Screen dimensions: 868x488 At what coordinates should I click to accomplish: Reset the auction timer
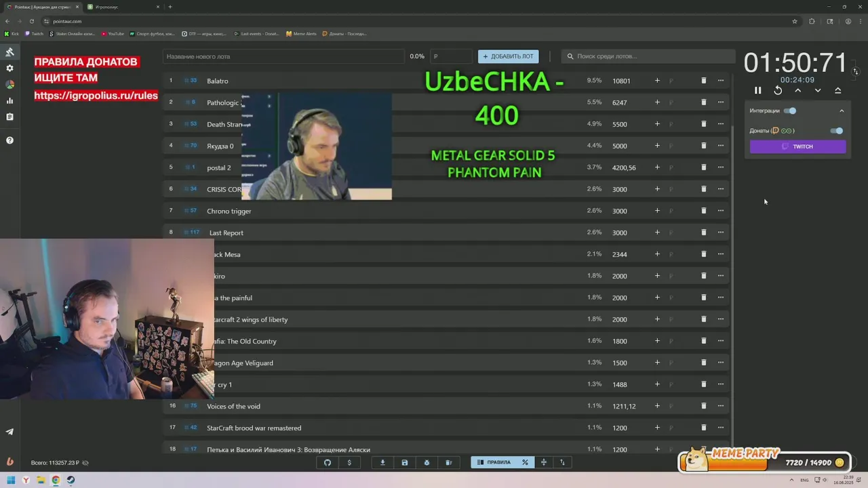(778, 90)
